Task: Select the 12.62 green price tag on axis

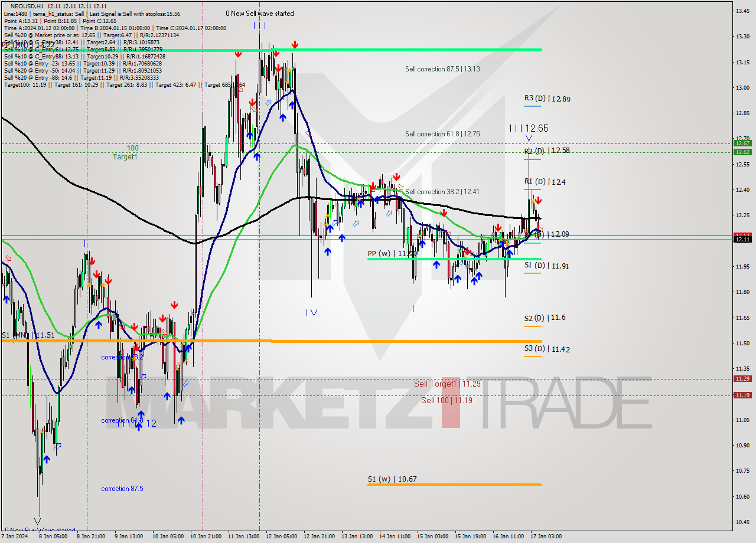Action: (x=742, y=152)
